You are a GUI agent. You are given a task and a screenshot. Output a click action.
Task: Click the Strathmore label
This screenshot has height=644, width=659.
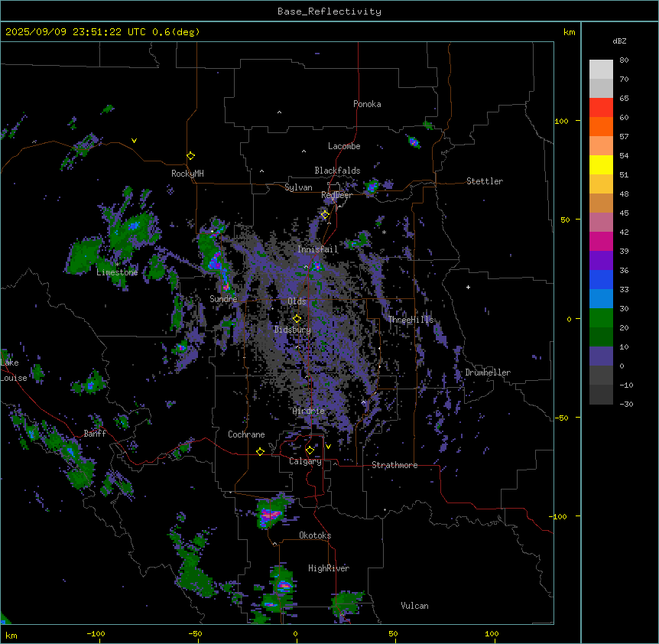click(394, 465)
